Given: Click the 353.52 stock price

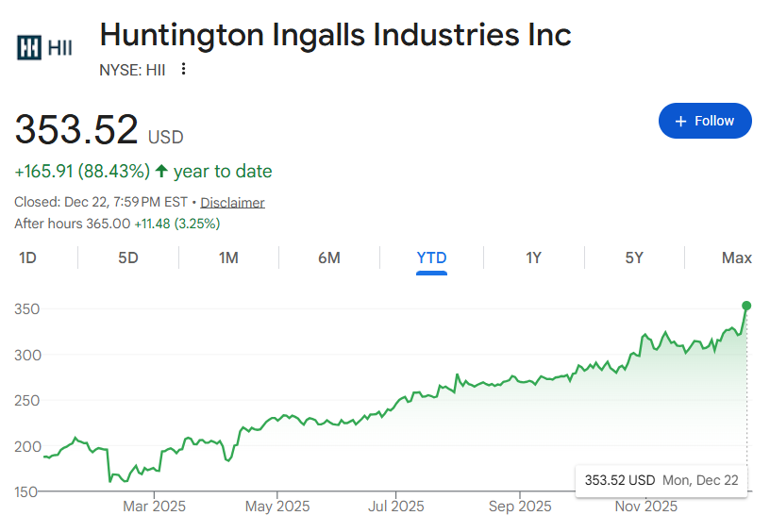Looking at the screenshot, I should [x=76, y=129].
